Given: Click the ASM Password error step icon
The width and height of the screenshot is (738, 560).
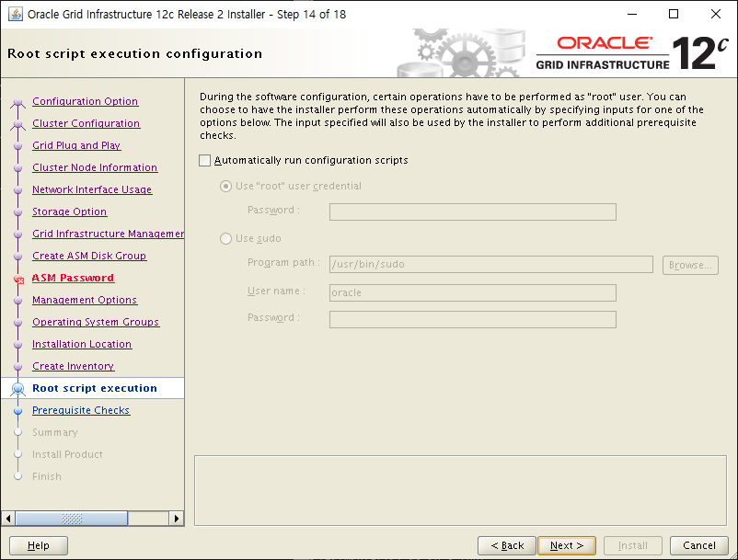Looking at the screenshot, I should [18, 279].
